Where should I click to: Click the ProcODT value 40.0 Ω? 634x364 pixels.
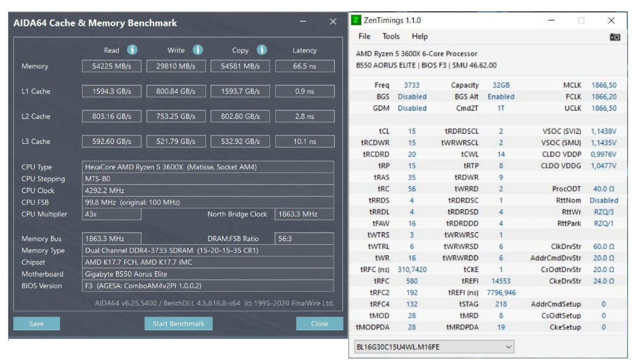pos(604,189)
